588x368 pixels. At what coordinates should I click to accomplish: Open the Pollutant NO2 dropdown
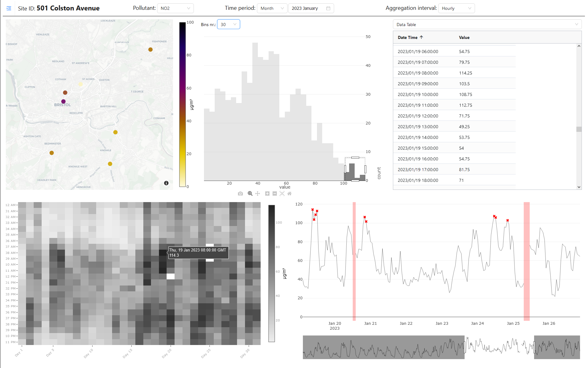(x=175, y=8)
